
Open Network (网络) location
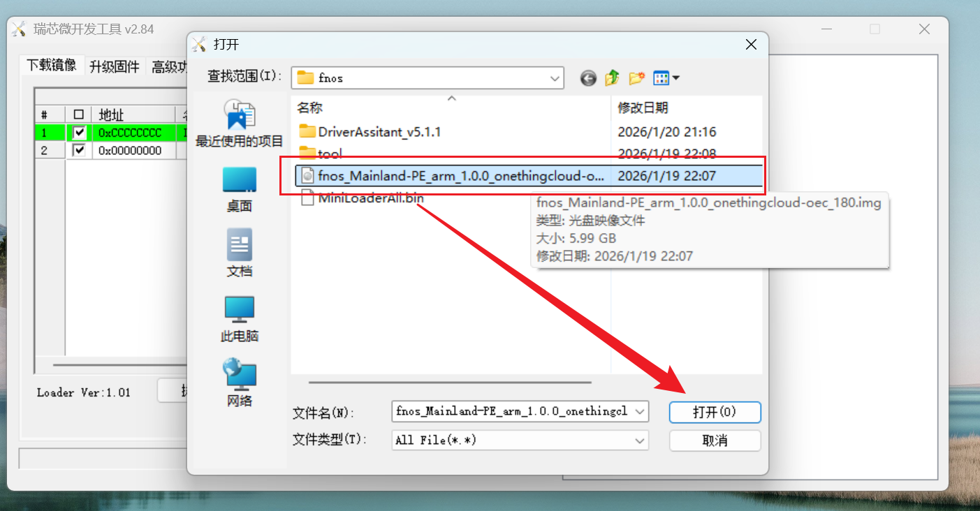[240, 383]
